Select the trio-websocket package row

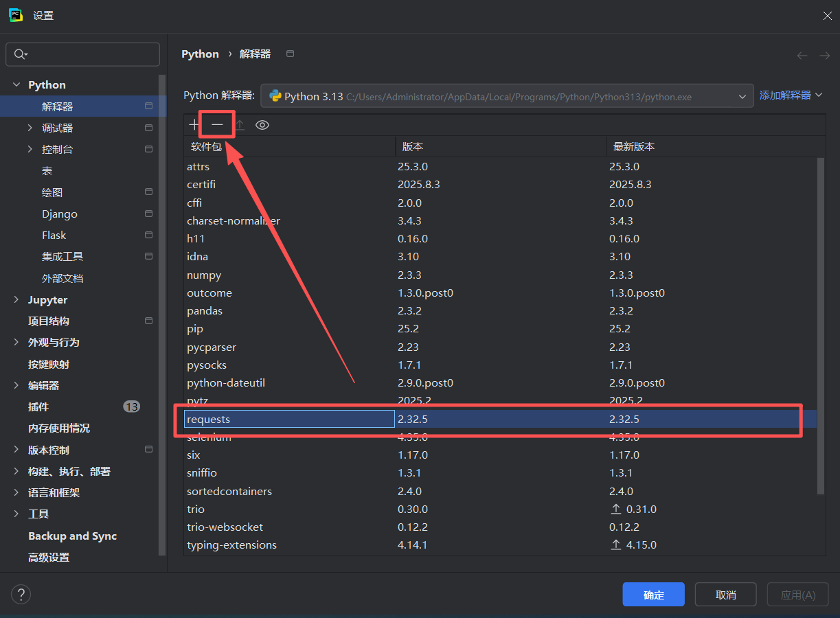point(500,527)
